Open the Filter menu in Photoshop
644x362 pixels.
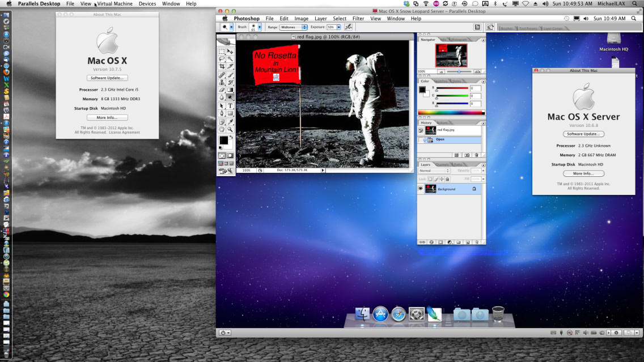[x=358, y=19]
